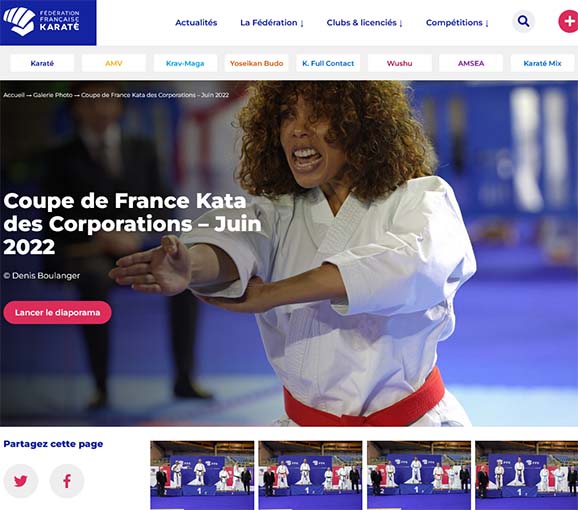Select the K. Full Contact tab
Image resolution: width=578 pixels, height=510 pixels.
click(328, 63)
